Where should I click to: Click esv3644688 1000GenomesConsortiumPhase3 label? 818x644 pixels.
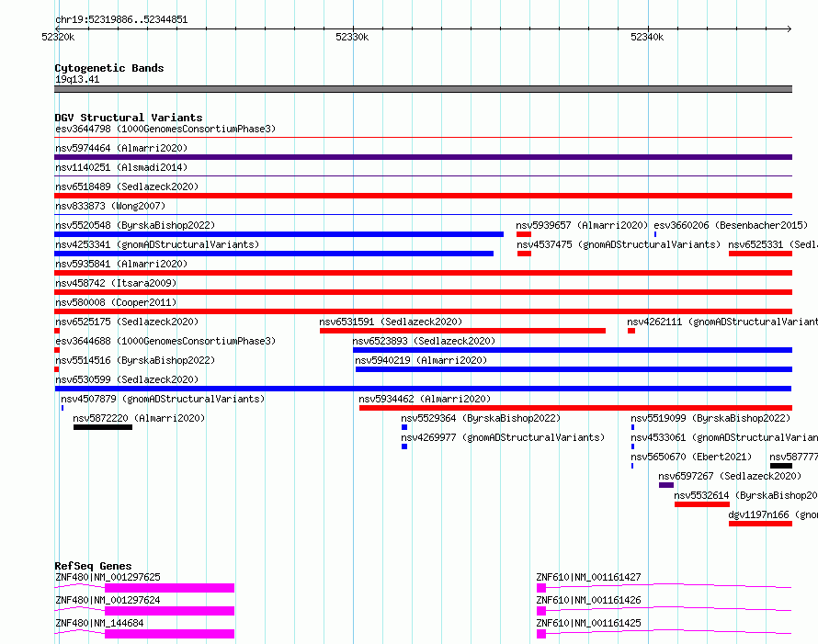coord(165,341)
